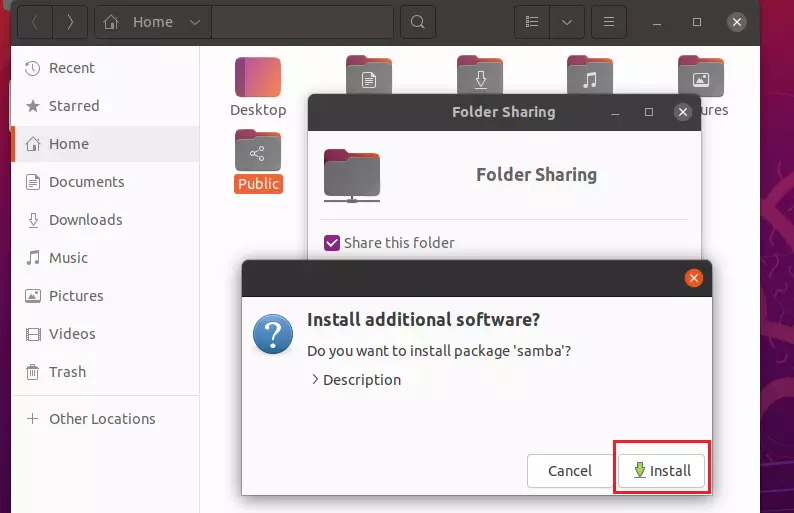Select the Desktop folder icon
The image size is (794, 513).
click(x=258, y=77)
